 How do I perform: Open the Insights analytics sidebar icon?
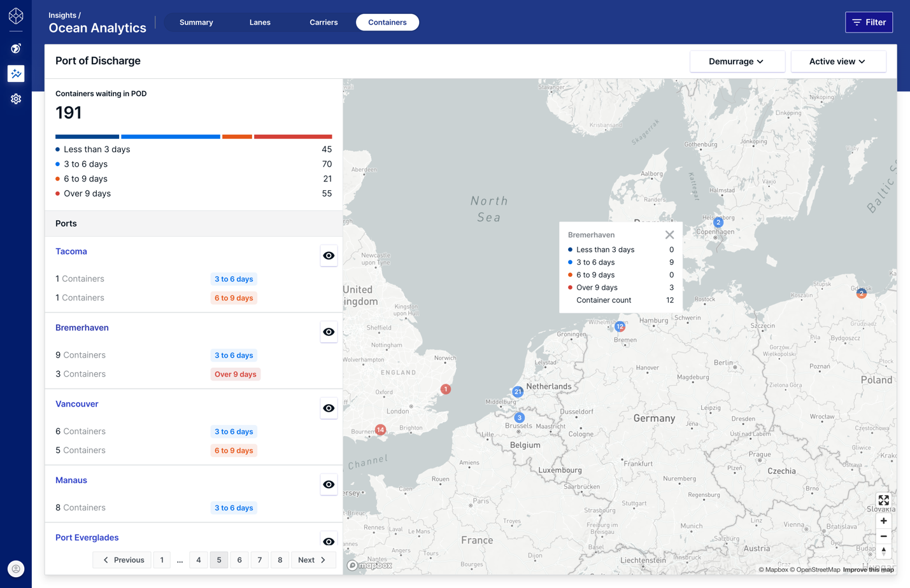(x=16, y=74)
